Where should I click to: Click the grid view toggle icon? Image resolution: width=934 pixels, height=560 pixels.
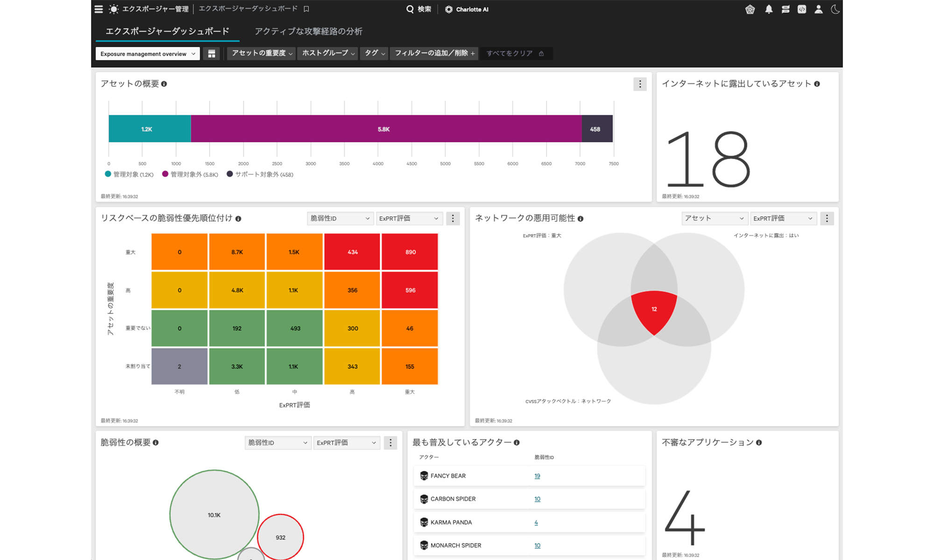[x=212, y=53]
